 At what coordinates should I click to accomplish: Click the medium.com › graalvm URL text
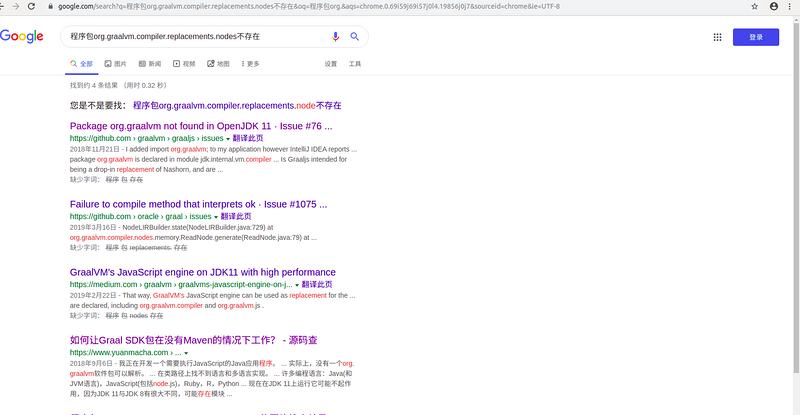pos(181,284)
